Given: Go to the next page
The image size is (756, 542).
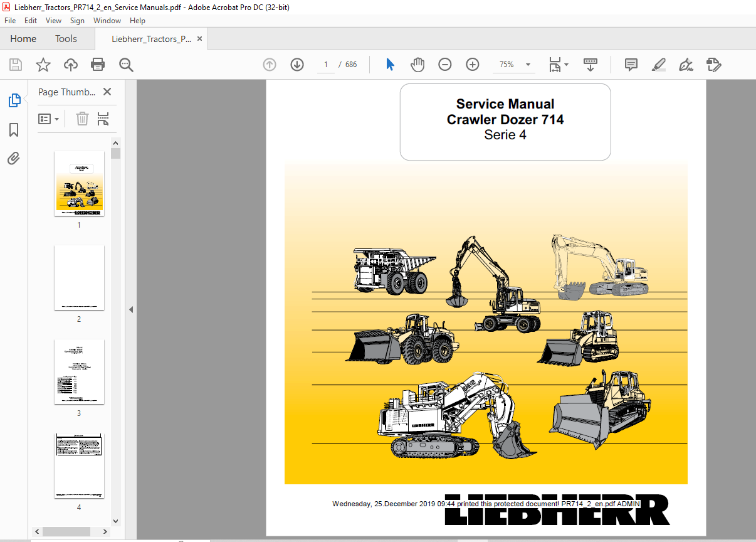Looking at the screenshot, I should click(297, 65).
